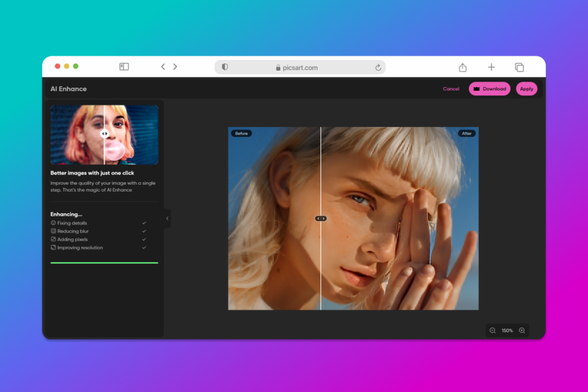Zoom out using the magnifier minus icon

point(492,330)
